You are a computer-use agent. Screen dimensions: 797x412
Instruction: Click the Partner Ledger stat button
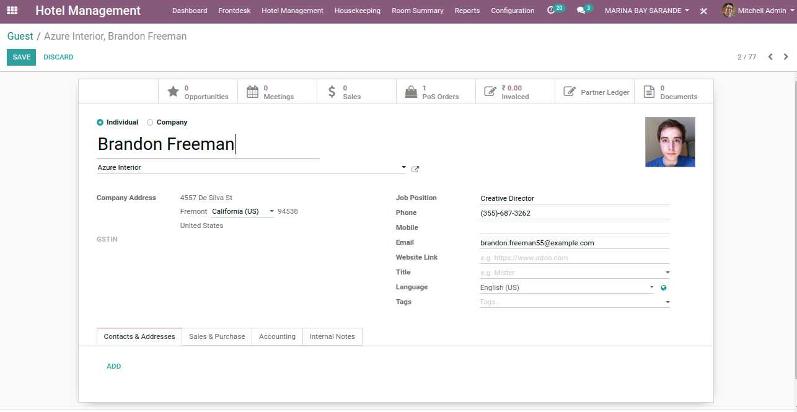click(595, 91)
